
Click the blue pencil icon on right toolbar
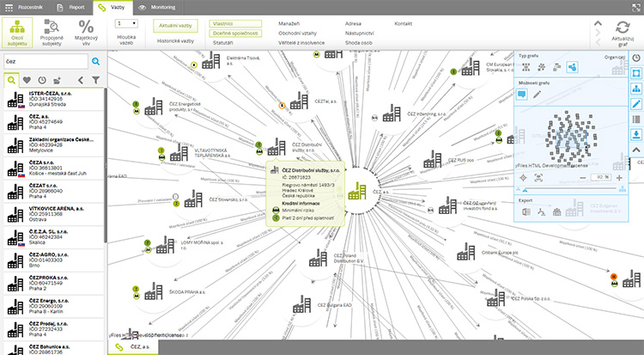[x=636, y=104]
